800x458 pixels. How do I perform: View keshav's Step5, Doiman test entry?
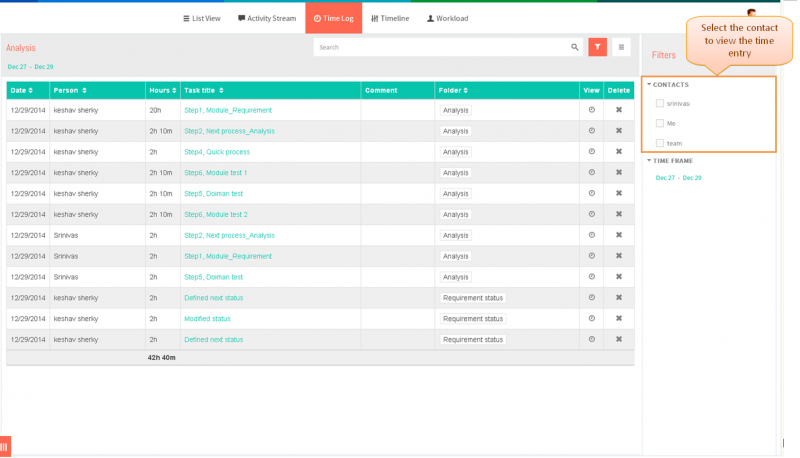click(591, 193)
